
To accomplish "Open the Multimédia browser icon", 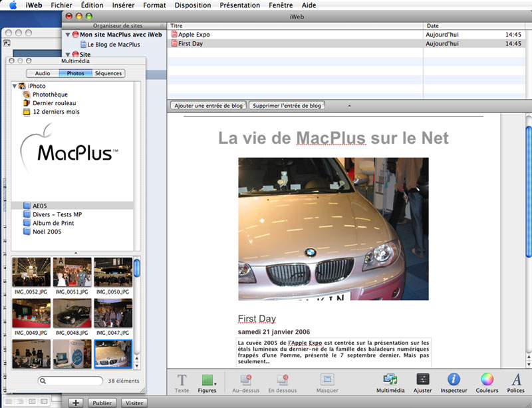I will (390, 383).
